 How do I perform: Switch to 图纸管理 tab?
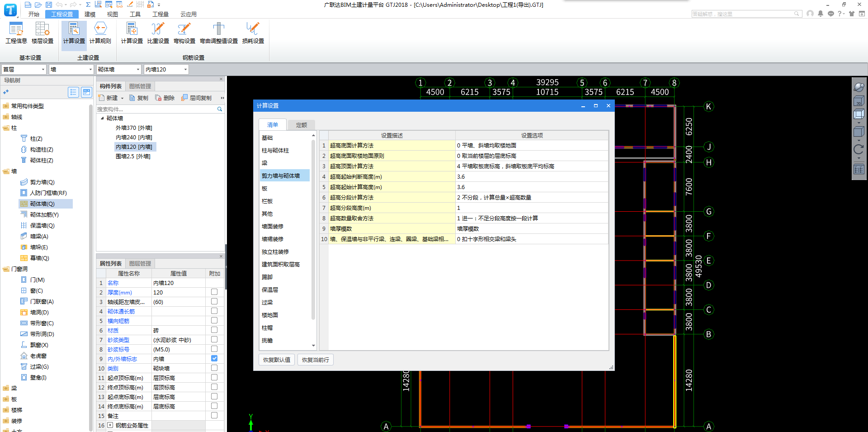[140, 86]
